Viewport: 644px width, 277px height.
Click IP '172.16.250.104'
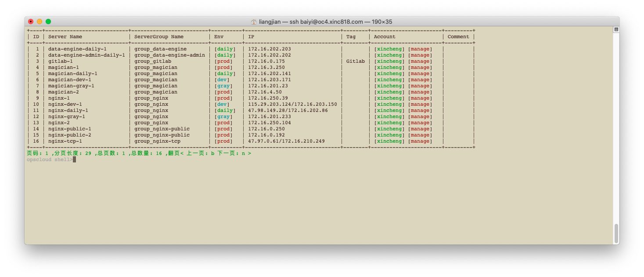(x=270, y=123)
